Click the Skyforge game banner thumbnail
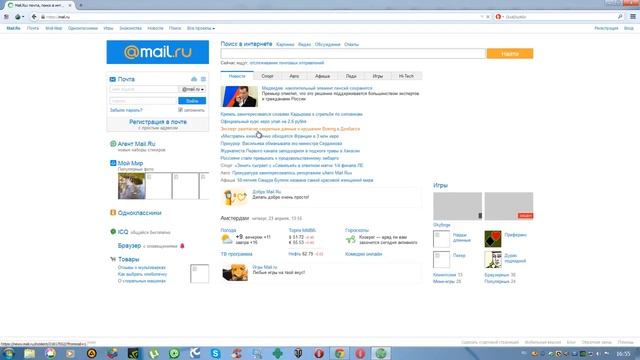Screen dimensions: 640x360 pos(458,206)
